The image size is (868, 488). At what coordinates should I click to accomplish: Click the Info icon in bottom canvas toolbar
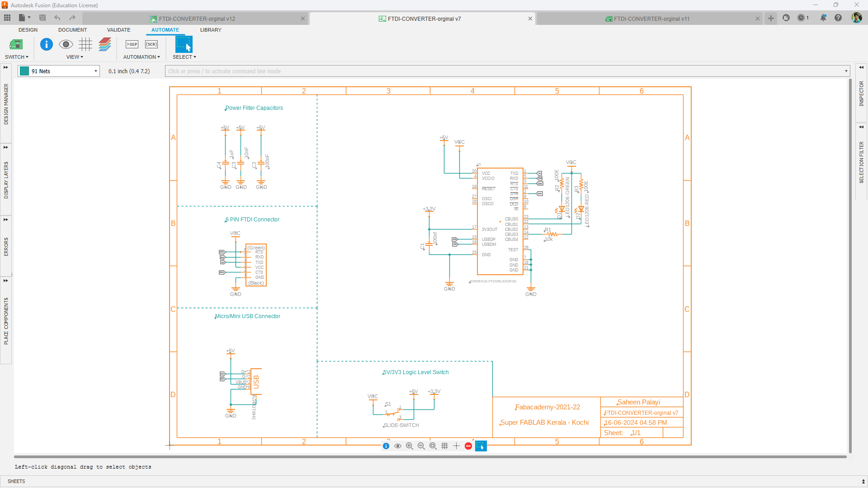coord(386,446)
